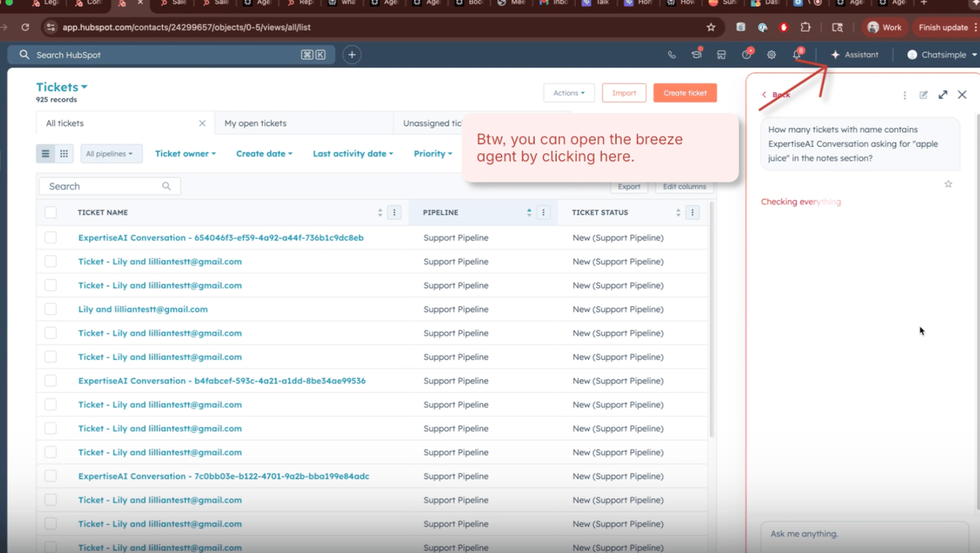
Task: Expand the assistant panel to full size
Action: point(943,94)
